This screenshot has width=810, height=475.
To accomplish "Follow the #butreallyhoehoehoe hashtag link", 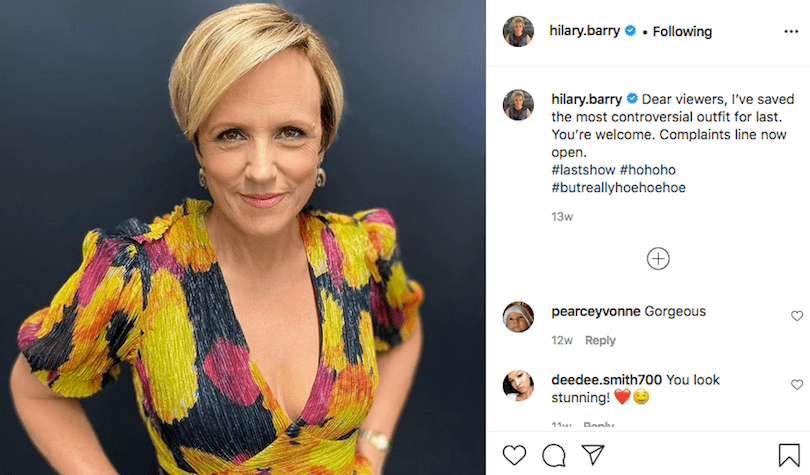I will (x=618, y=188).
